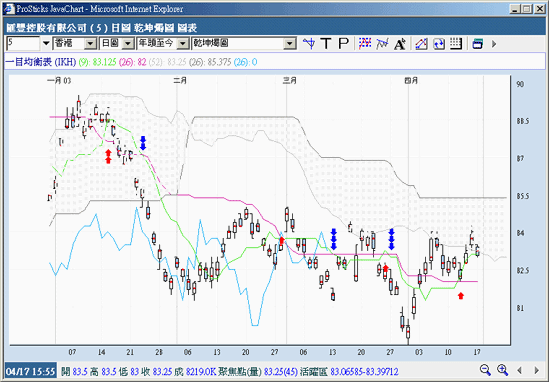Click the P tool icon

344,44
